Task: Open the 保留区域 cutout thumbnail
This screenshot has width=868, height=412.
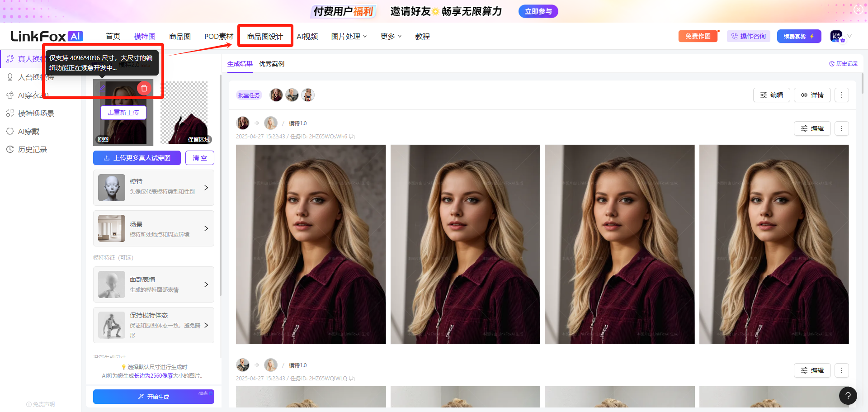Action: click(x=184, y=113)
